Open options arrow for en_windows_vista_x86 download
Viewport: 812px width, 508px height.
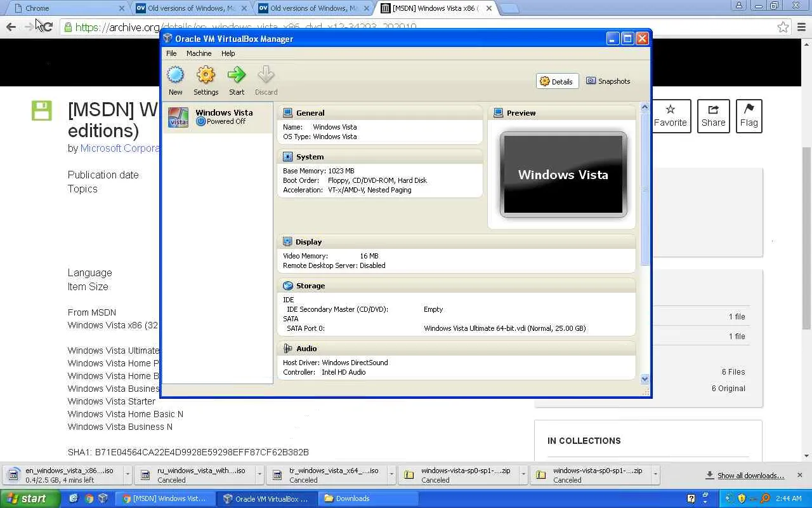128,475
